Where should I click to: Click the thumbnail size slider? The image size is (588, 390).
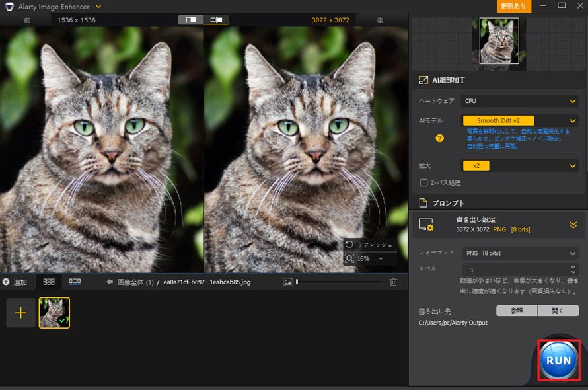(x=339, y=282)
